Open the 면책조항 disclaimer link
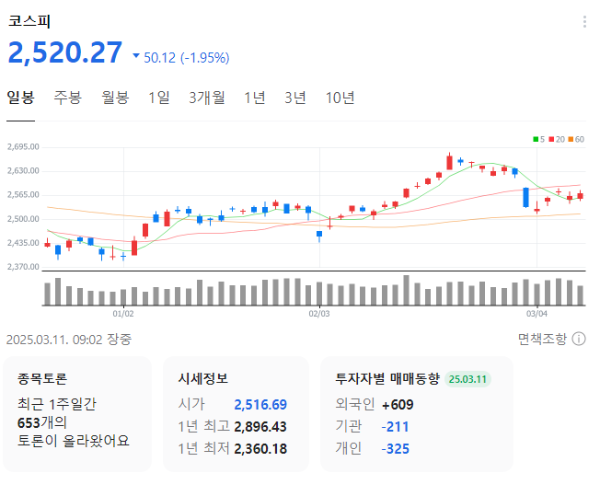The height and width of the screenshot is (483, 600). 542,339
